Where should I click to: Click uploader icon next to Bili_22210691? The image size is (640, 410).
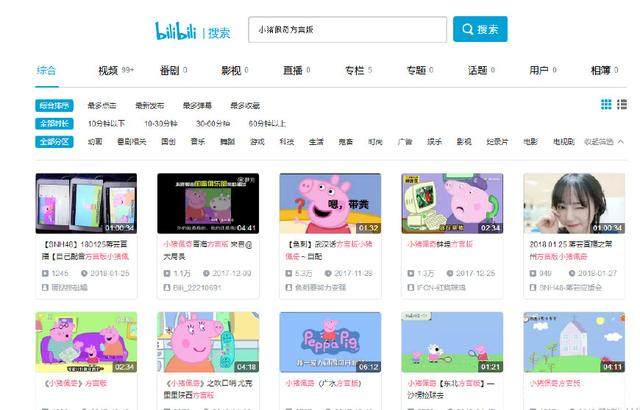coord(163,287)
